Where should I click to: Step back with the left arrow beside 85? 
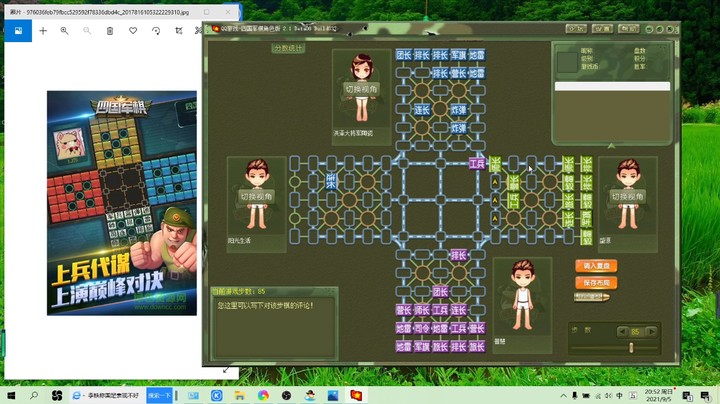click(622, 331)
